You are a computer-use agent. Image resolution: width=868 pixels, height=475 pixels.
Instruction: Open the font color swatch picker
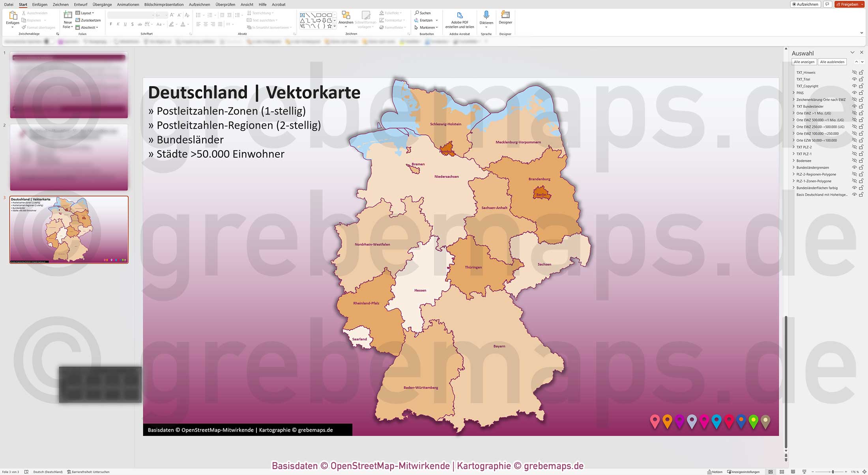[x=188, y=24]
